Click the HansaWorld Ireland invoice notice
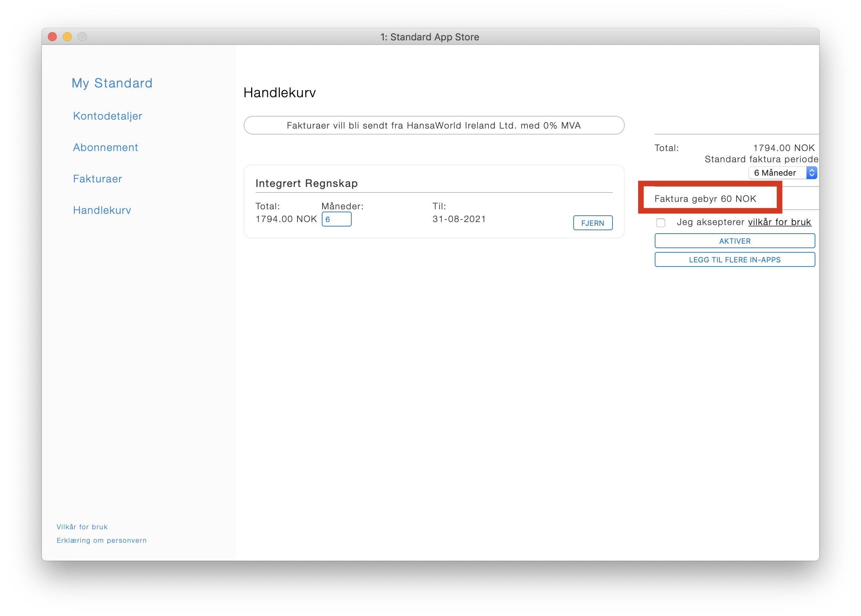The height and width of the screenshot is (616, 861). coord(434,126)
